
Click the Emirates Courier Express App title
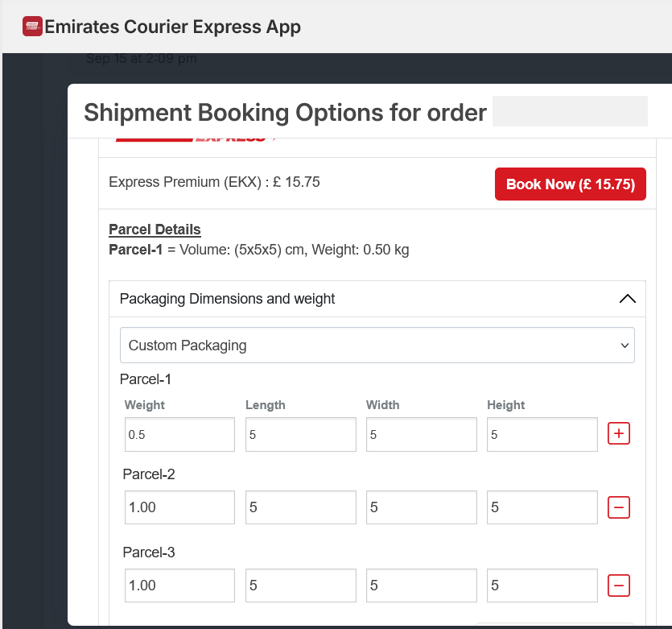click(173, 27)
